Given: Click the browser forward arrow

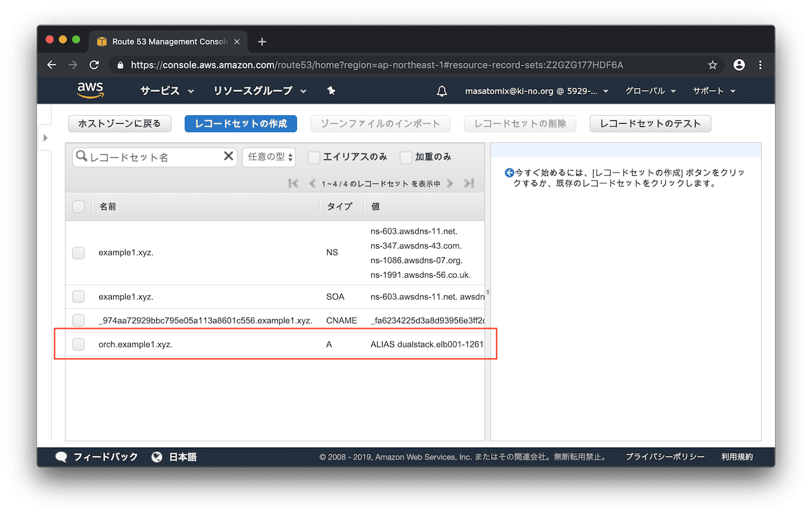Looking at the screenshot, I should click(73, 65).
